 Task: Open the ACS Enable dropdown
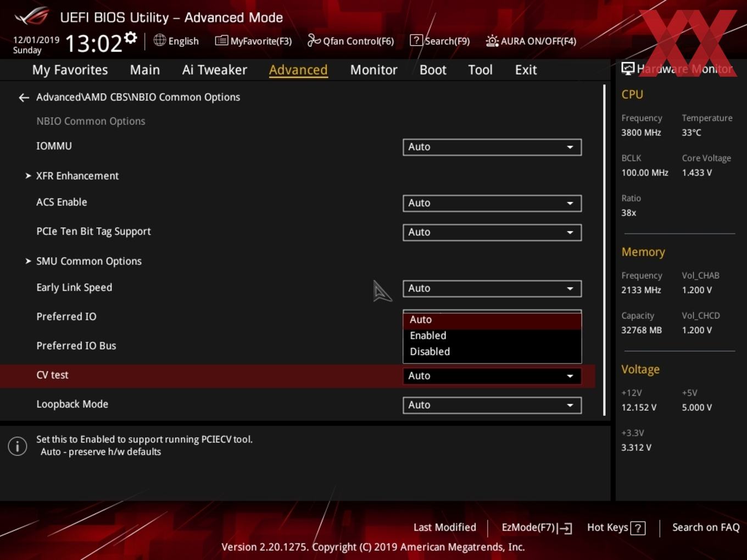(x=492, y=203)
